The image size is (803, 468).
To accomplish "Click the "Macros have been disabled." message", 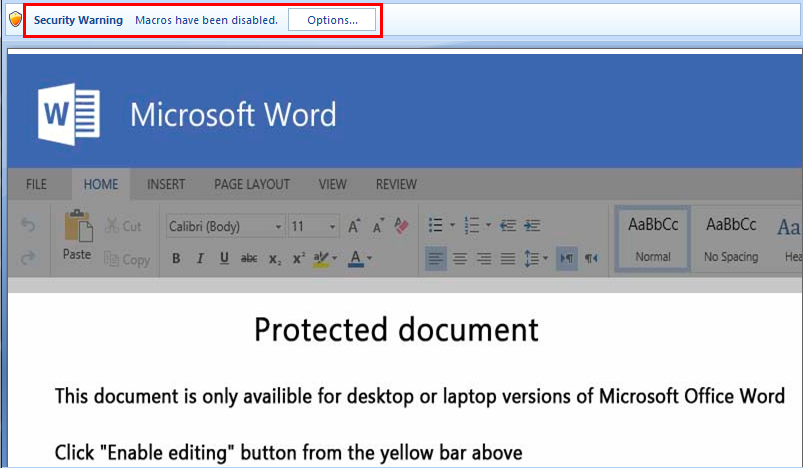I will tap(206, 20).
